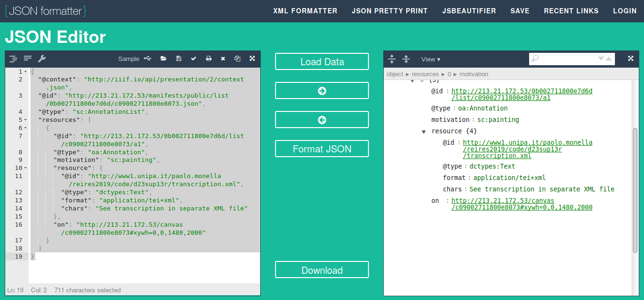This screenshot has height=300, width=644.
Task: Click the copy to clipboard icon
Action: pyautogui.click(x=237, y=59)
